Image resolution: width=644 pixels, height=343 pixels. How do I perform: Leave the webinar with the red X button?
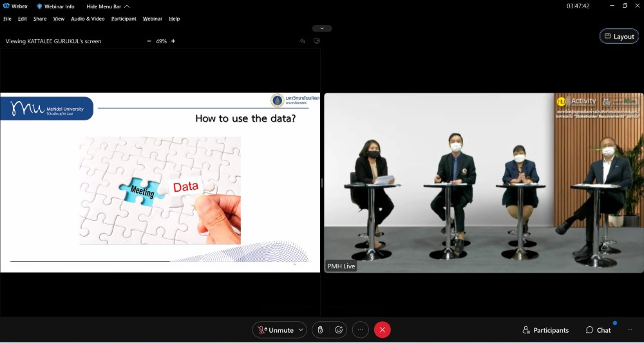pos(383,330)
